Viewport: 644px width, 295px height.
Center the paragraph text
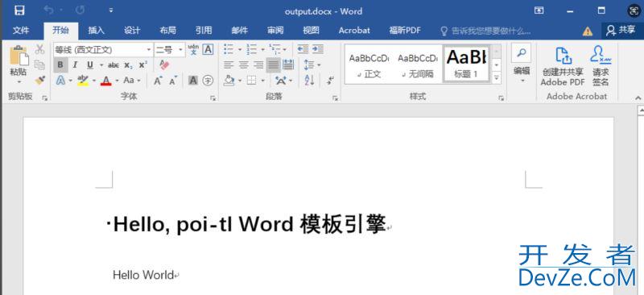tap(244, 65)
